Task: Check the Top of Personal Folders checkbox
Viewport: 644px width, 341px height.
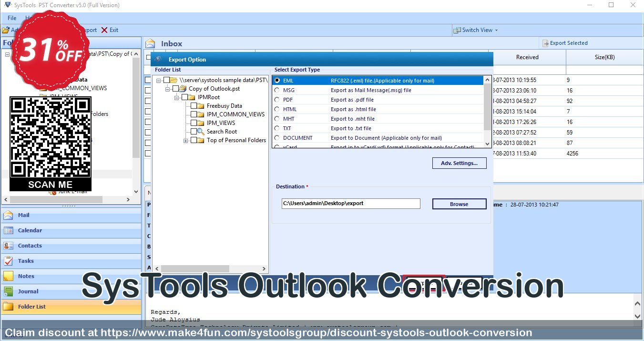Action: tap(194, 140)
